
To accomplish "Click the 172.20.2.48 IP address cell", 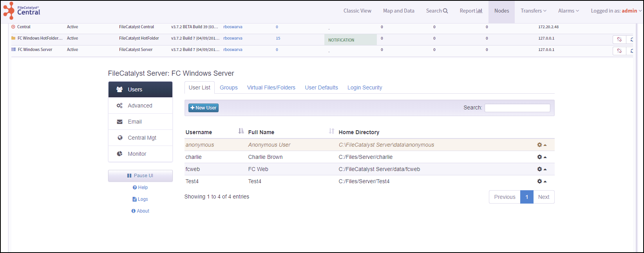I will [x=548, y=27].
